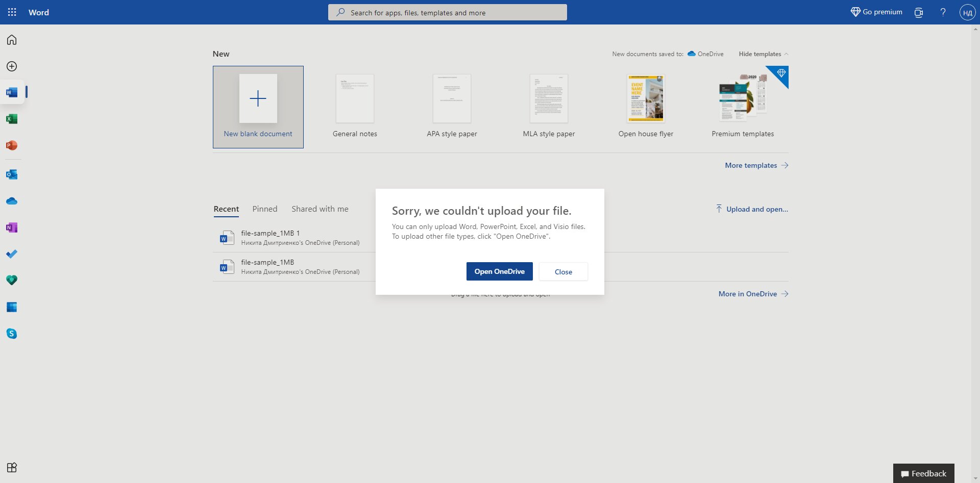Open Premium templates thumbnail

click(743, 106)
